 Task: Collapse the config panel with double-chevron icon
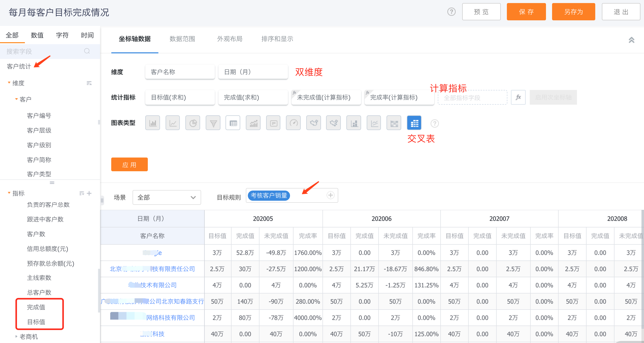631,40
